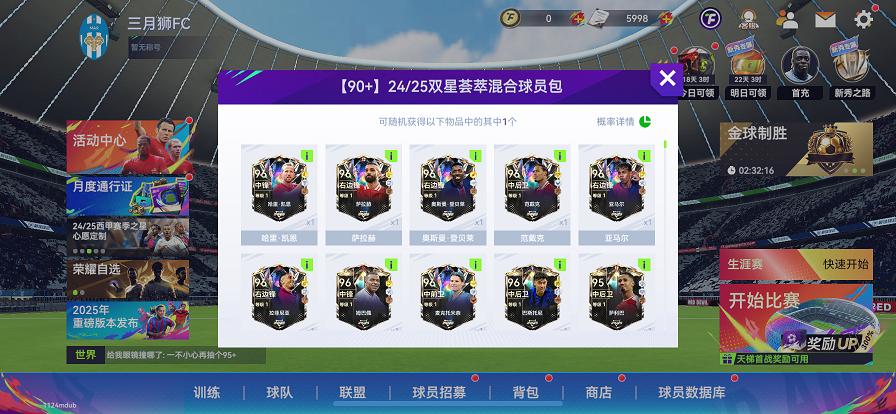
Task: Open the mailbox envelope icon
Action: pos(825,19)
